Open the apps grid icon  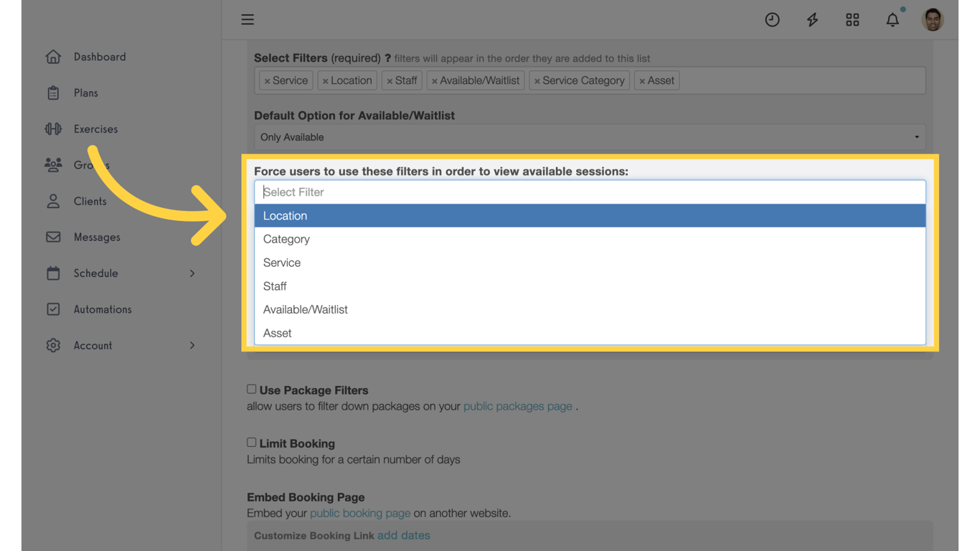point(852,20)
